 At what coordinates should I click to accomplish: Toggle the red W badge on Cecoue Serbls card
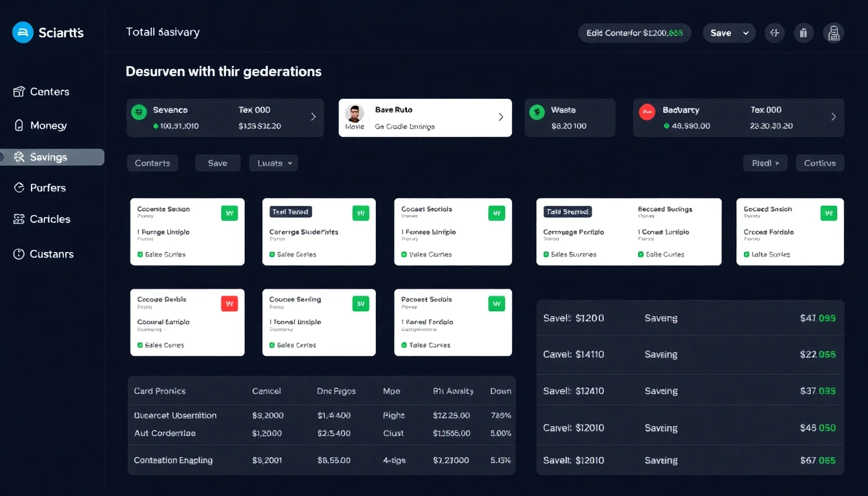point(229,302)
